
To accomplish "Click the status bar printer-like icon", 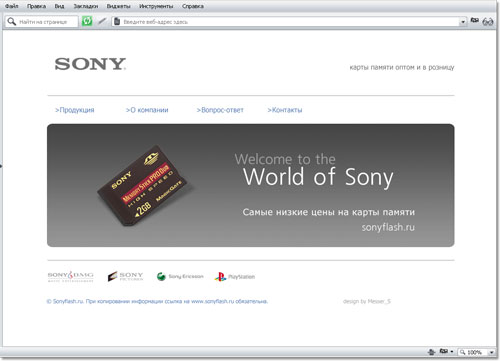I will pyautogui.click(x=432, y=352).
